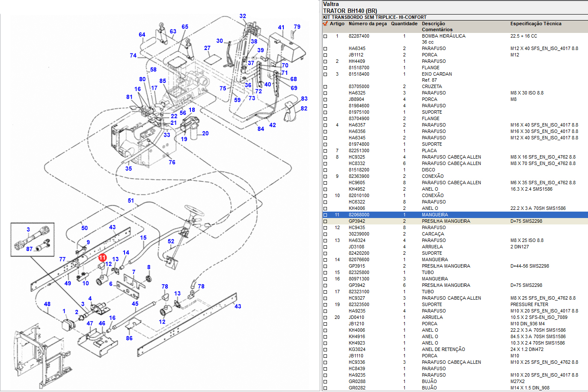Click the red checkmark icon in table header
Image resolution: width=588 pixels, height=392 pixels.
pos(325,24)
